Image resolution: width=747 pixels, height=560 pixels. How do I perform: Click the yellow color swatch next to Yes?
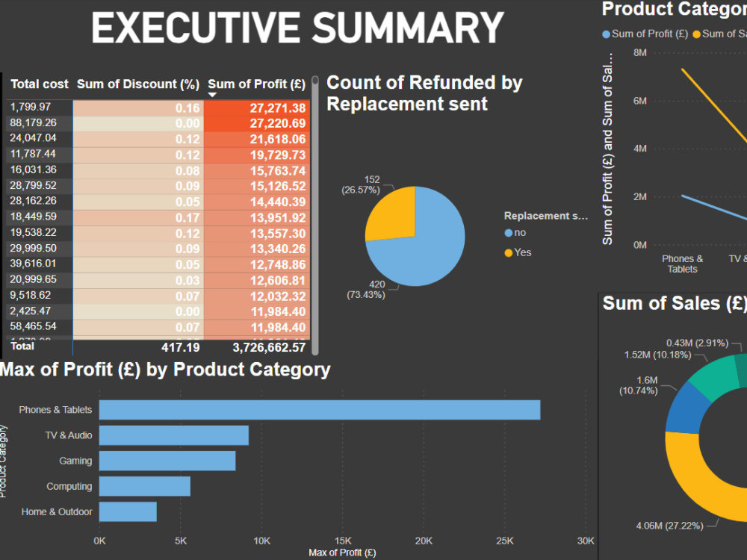509,252
